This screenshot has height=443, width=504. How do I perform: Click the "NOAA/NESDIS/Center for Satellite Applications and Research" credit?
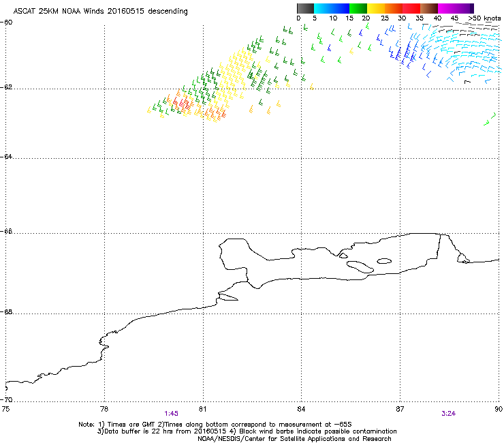pyautogui.click(x=294, y=438)
